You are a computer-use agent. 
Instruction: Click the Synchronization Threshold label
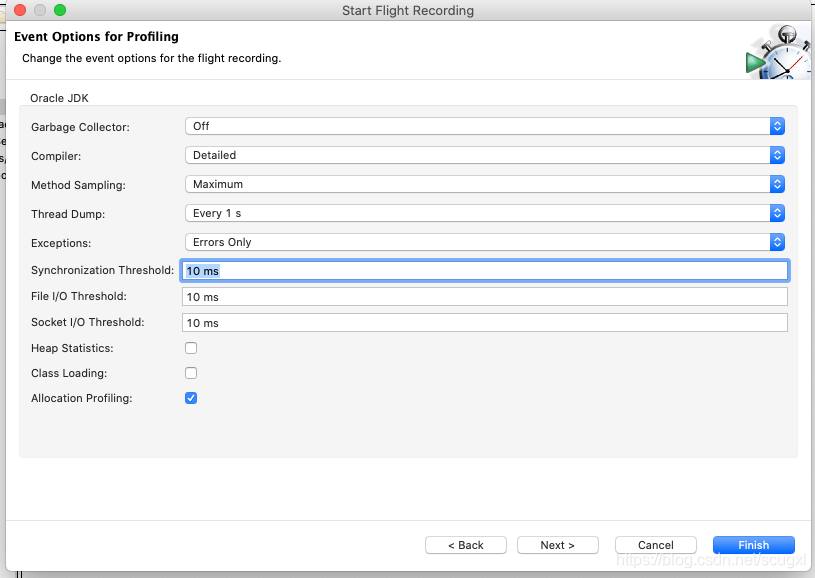102,270
